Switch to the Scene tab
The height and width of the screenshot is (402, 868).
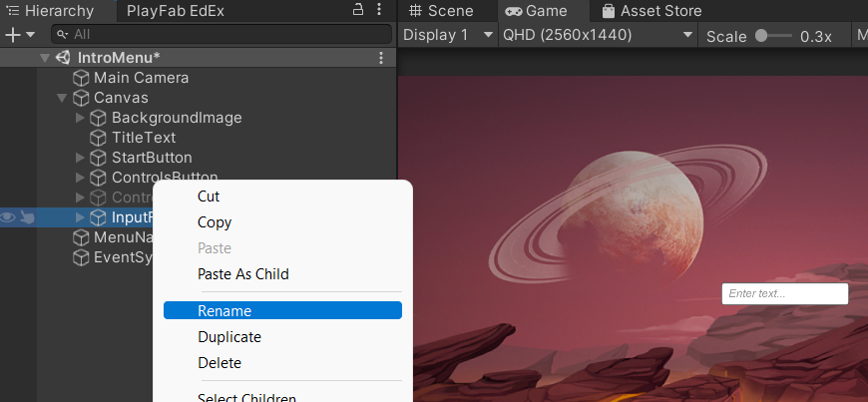click(x=442, y=11)
